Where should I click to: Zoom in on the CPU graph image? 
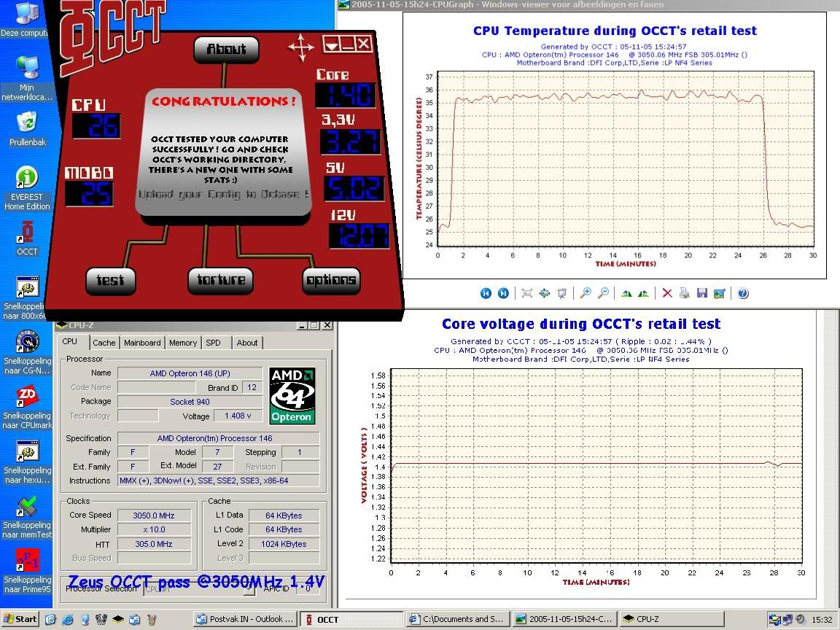(586, 293)
